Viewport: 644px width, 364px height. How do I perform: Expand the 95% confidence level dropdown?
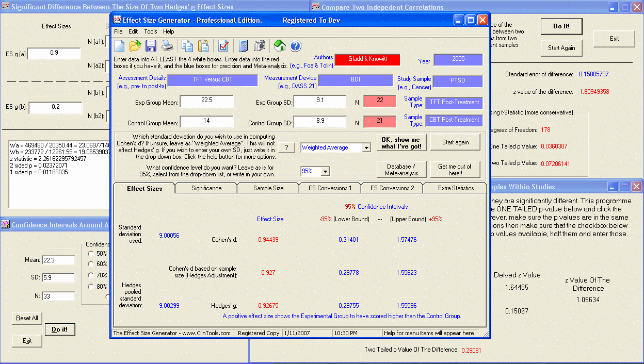pos(326,171)
